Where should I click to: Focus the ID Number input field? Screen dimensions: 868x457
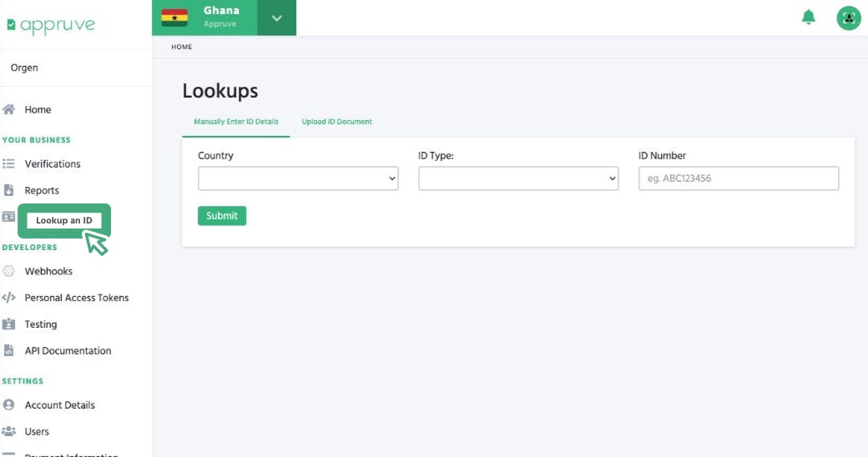[x=739, y=178]
